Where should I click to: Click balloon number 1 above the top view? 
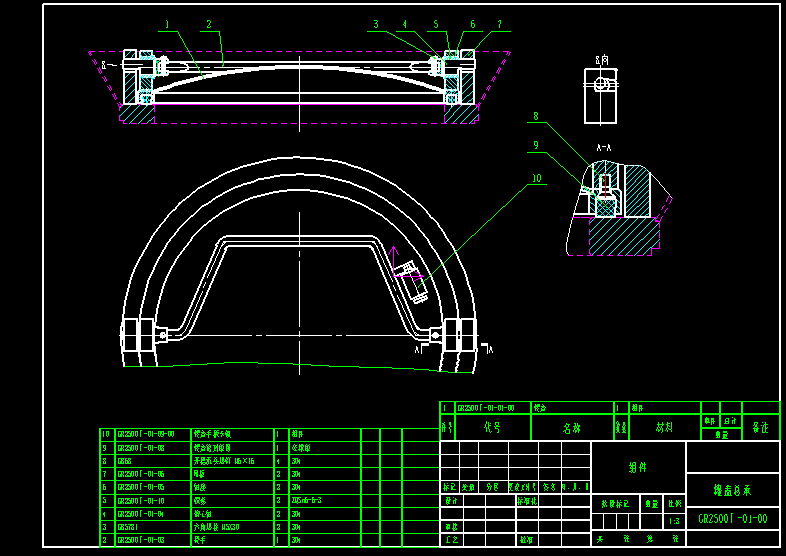click(167, 24)
